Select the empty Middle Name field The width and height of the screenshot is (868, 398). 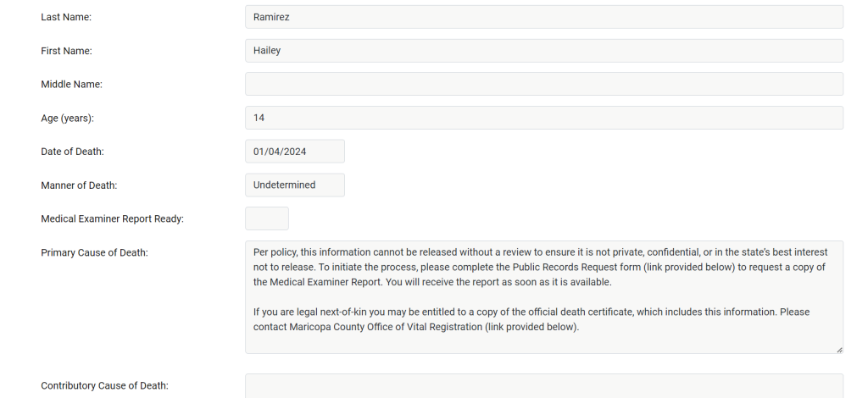543,84
